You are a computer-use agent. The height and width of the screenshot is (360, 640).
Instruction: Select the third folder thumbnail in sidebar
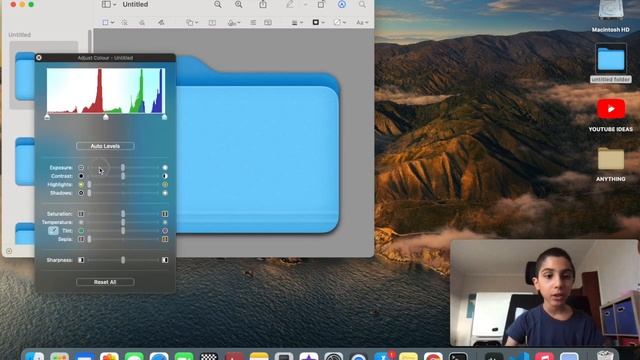(25, 233)
